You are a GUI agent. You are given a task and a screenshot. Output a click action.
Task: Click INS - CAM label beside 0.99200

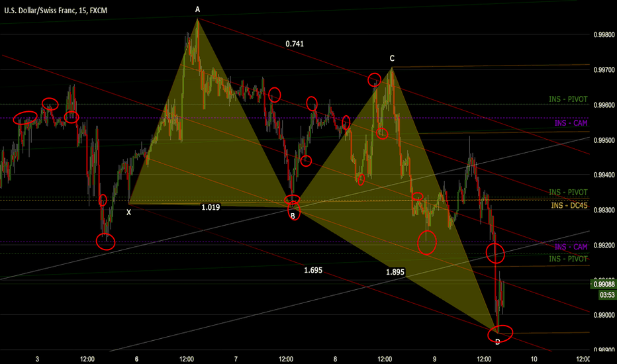[571, 247]
